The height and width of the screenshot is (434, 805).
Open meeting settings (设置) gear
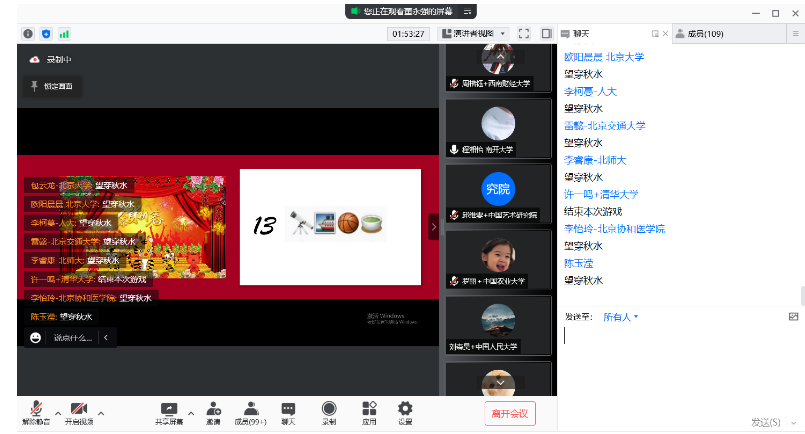(x=405, y=413)
